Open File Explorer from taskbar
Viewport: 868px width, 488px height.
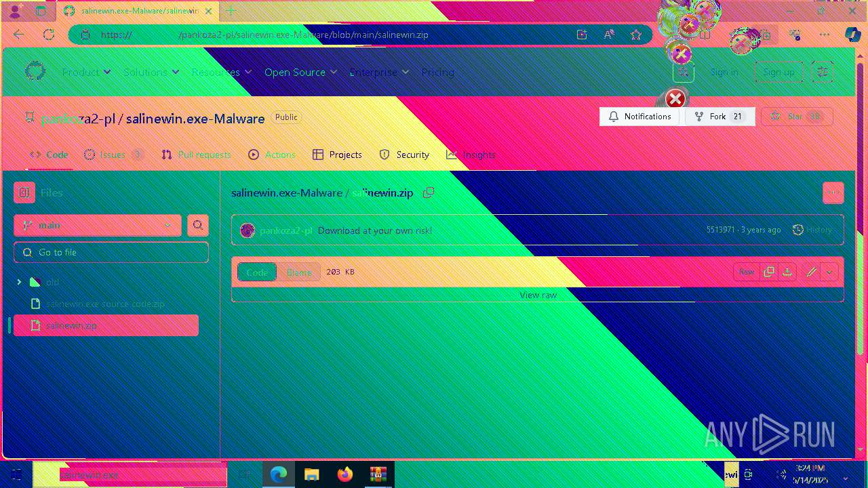point(311,474)
